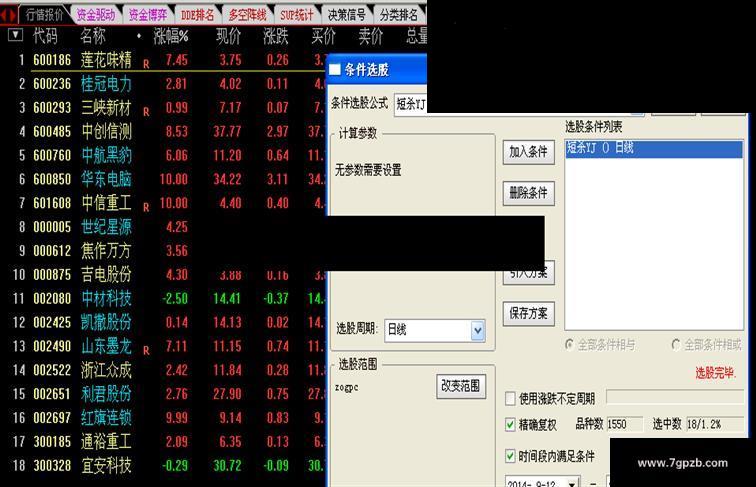This screenshot has width=756, height=487.
Task: Open the 资金博弈 tab
Action: point(147,14)
